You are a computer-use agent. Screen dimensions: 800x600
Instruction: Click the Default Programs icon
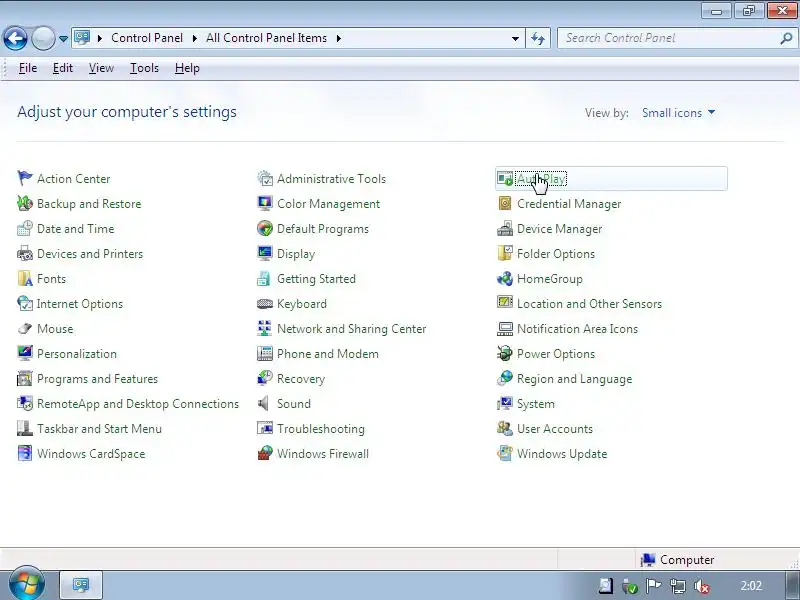point(265,228)
